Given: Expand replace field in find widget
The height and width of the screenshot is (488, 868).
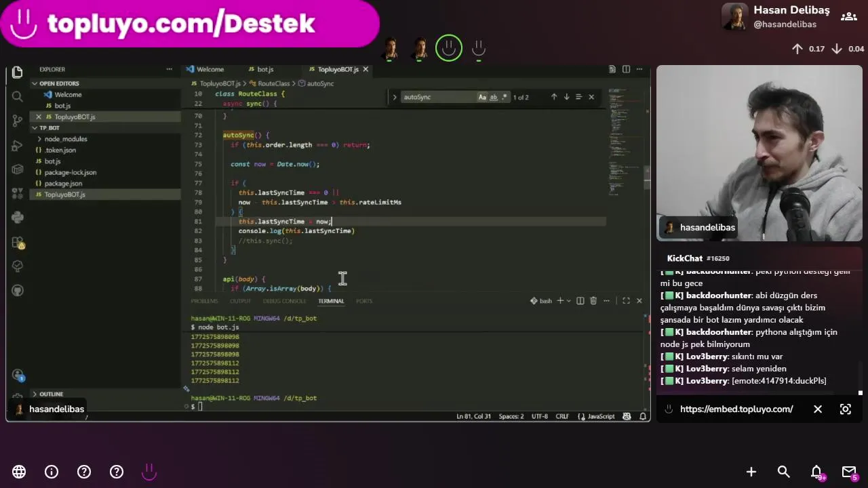Looking at the screenshot, I should click(395, 97).
